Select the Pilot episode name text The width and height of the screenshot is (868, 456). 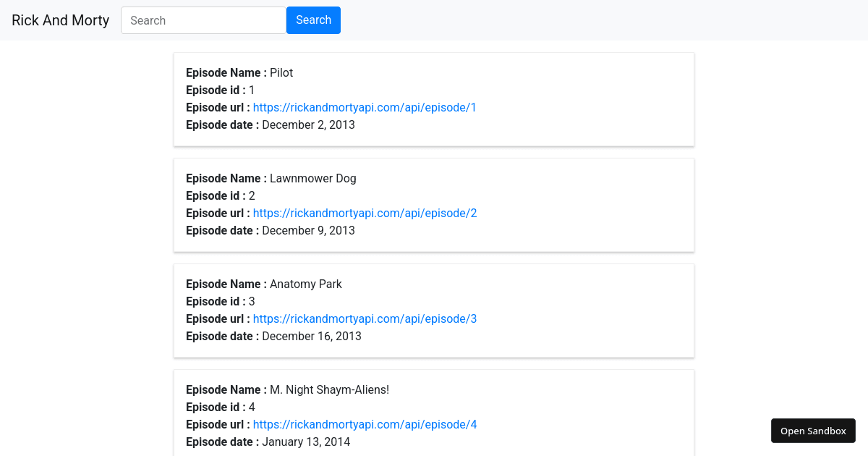(x=281, y=73)
